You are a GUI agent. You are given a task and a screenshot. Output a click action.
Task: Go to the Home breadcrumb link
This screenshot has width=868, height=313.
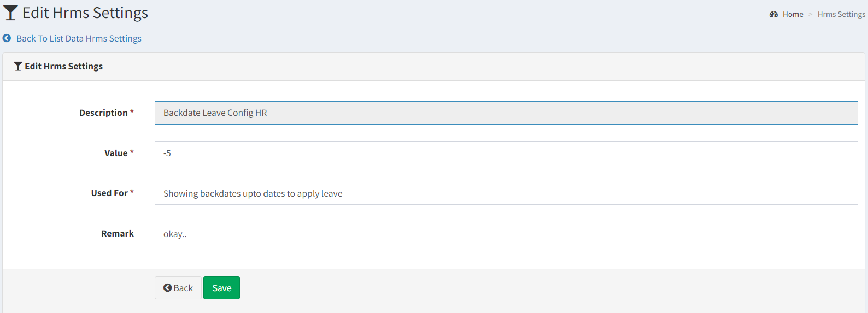pyautogui.click(x=793, y=14)
